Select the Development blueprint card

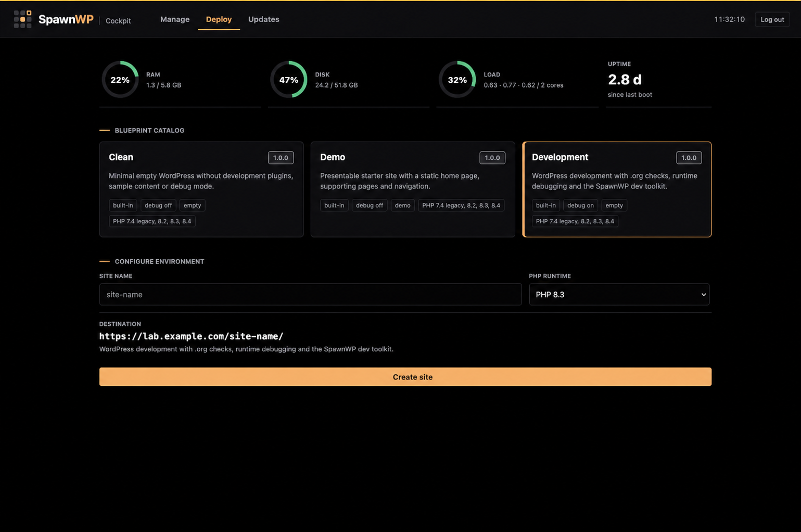pos(617,189)
